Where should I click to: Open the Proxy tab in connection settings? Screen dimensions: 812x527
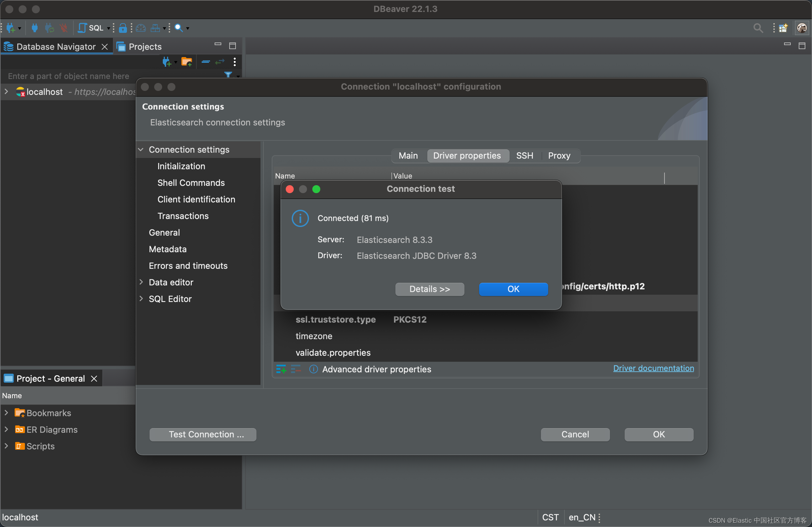[x=559, y=155]
